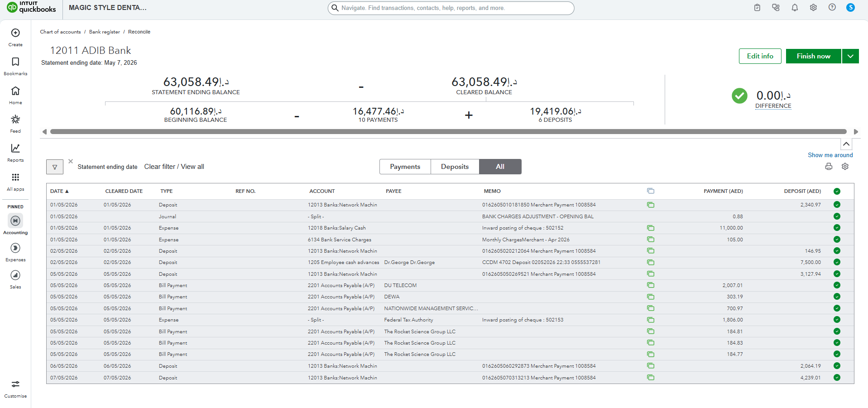
Task: Show Payments tab only
Action: click(405, 167)
